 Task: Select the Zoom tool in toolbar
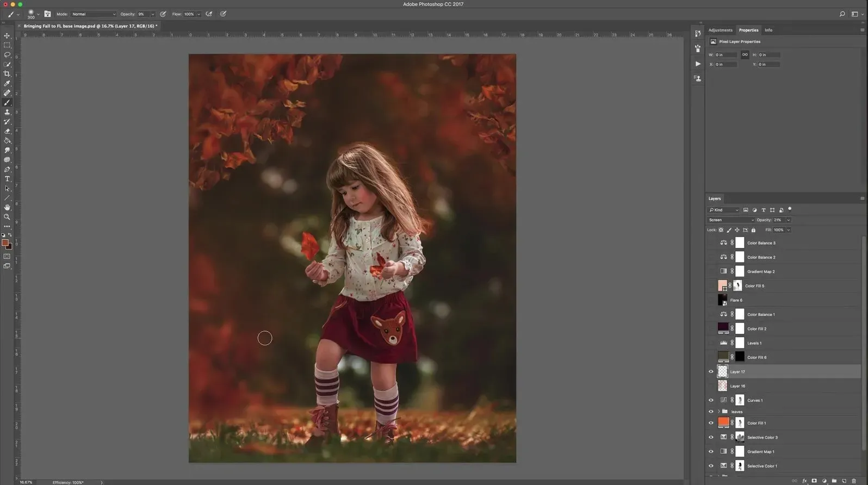(7, 217)
